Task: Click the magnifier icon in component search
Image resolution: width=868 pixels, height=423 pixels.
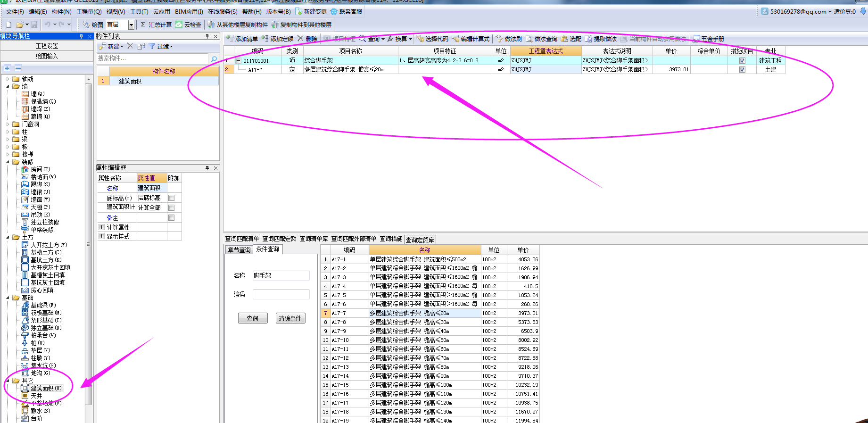Action: (214, 58)
